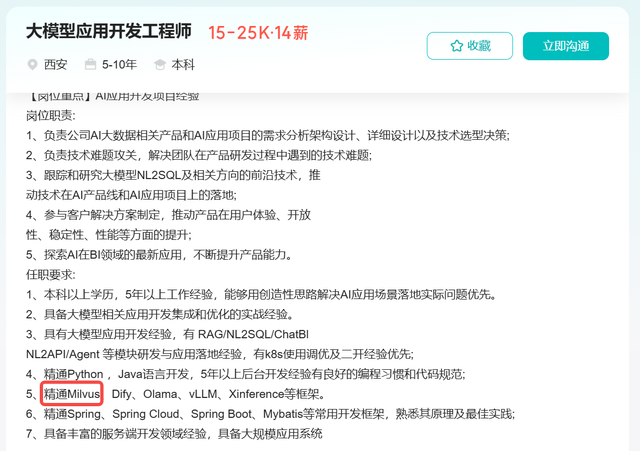Click the 岗位职责 heading

pos(51,116)
